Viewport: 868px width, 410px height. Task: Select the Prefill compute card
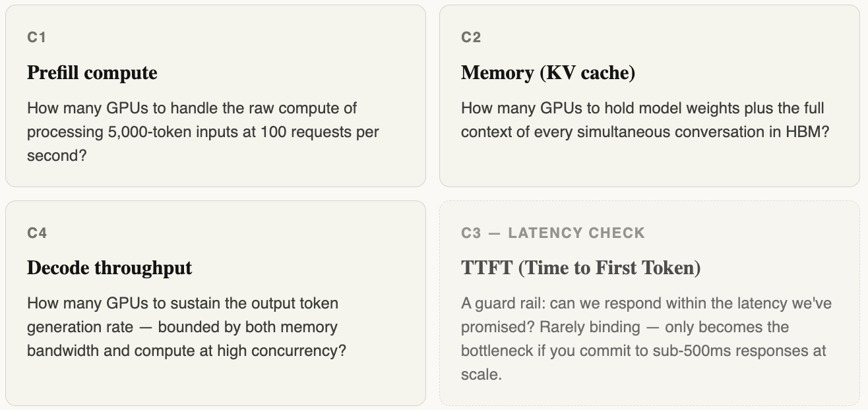216,96
